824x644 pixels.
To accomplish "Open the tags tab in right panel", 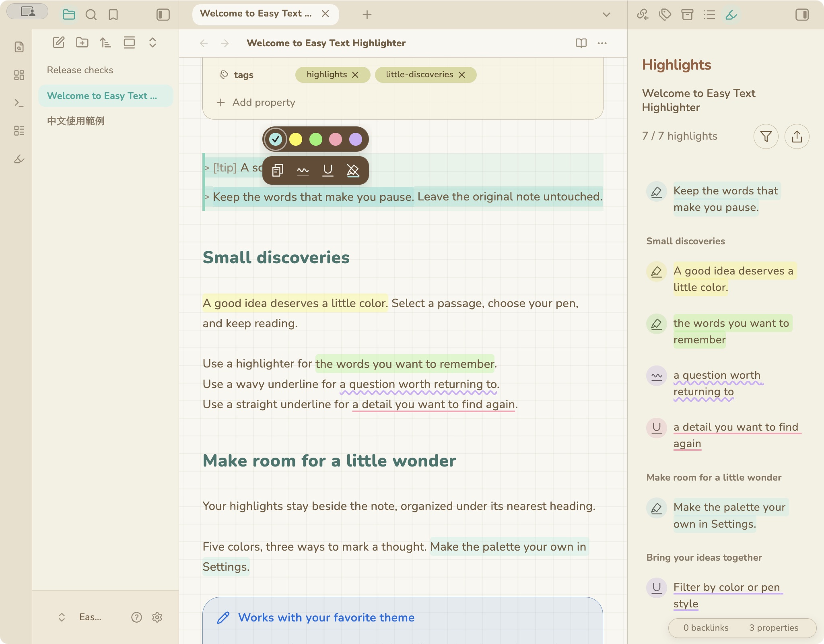I will pos(665,15).
